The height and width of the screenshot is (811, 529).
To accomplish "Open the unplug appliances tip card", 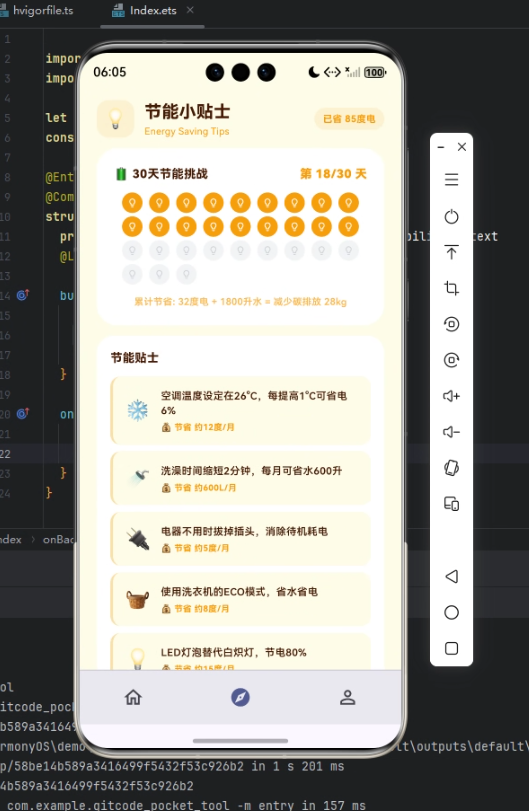I will tap(240, 538).
